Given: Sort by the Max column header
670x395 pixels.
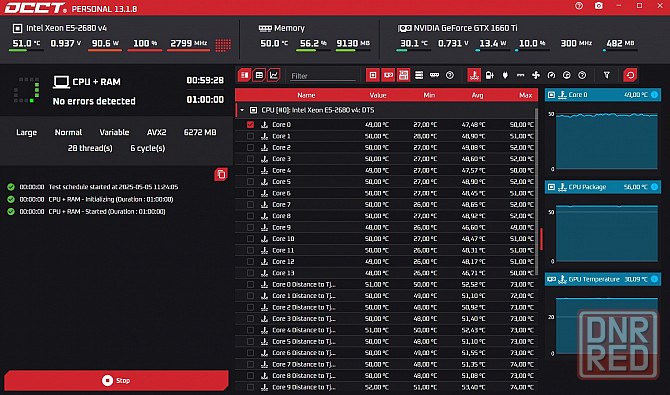Looking at the screenshot, I should click(526, 95).
